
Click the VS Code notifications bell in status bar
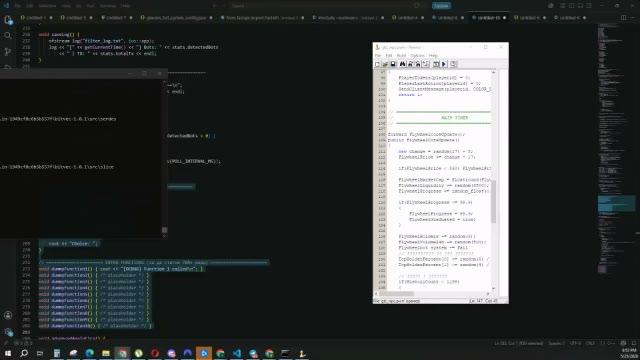(634, 343)
